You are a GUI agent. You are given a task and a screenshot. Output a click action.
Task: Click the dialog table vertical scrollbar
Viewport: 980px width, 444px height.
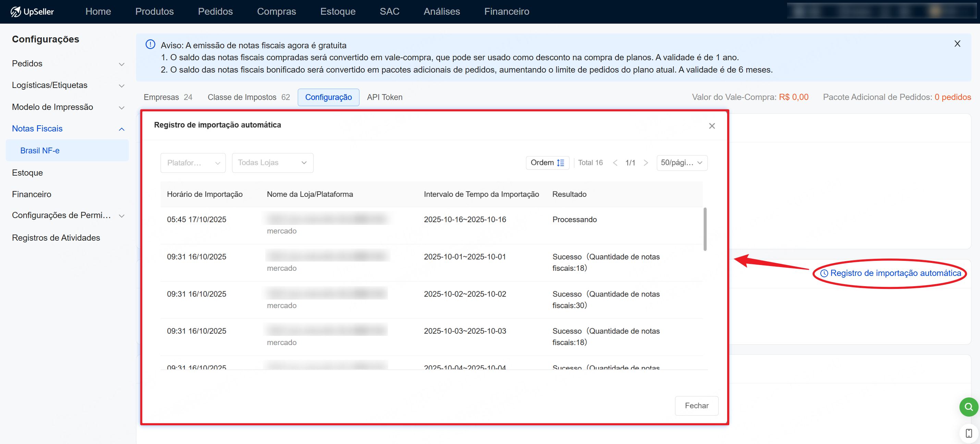pyautogui.click(x=705, y=229)
